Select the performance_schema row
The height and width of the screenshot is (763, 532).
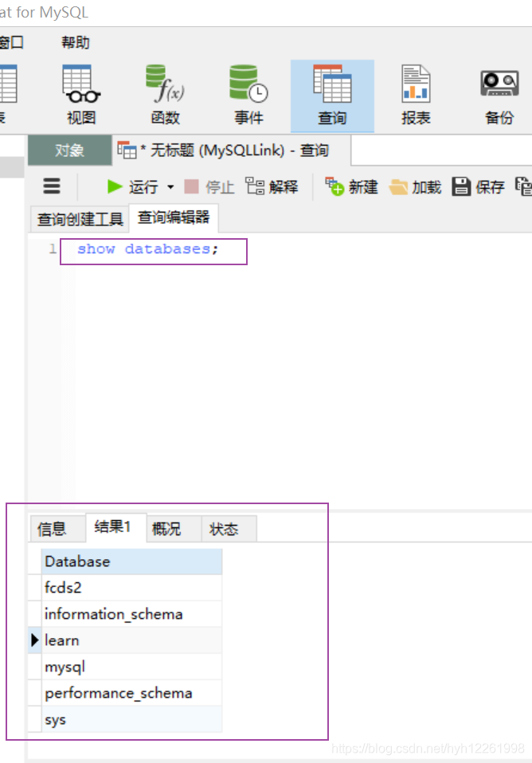click(x=131, y=692)
